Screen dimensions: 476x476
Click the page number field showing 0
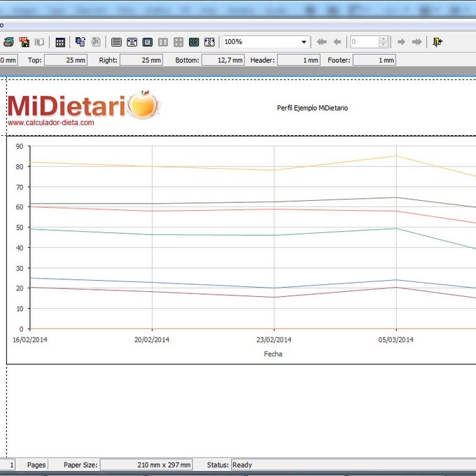point(364,42)
